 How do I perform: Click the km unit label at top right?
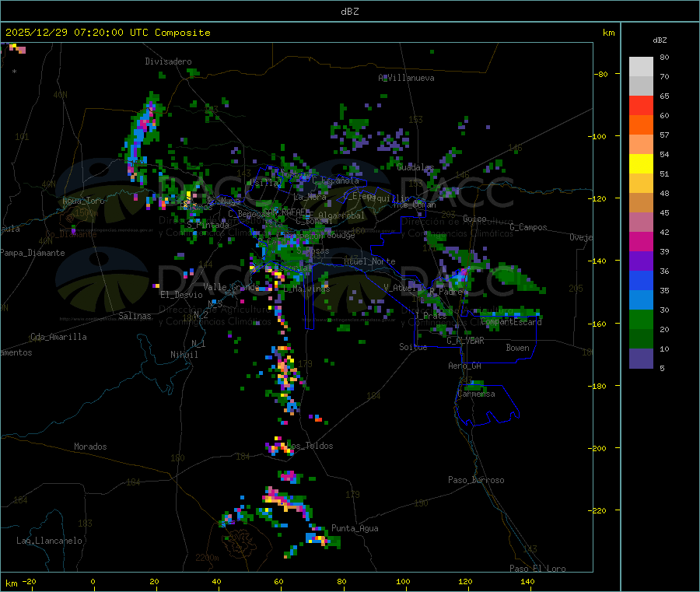(x=608, y=33)
